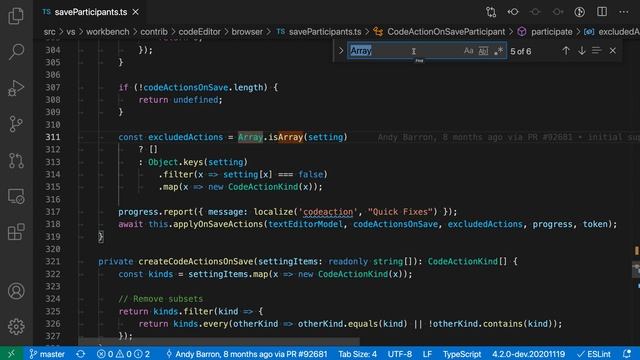This screenshot has width=640, height=360.
Task: Go to previous change icon in toolbar
Action: (513, 12)
